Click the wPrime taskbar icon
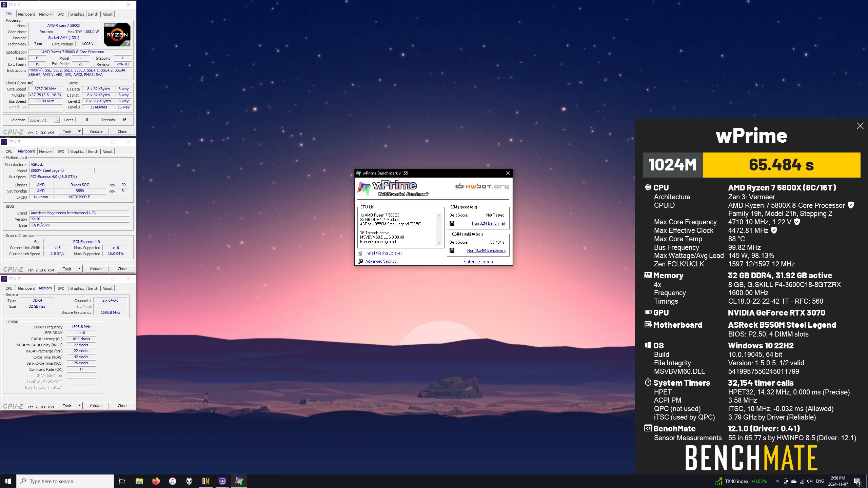This screenshot has height=488, width=868. tap(239, 481)
